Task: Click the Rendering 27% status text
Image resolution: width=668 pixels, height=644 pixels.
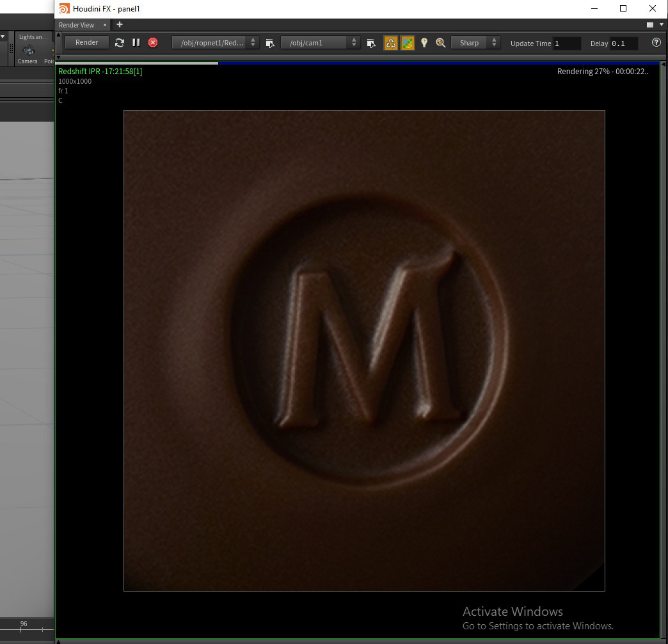Action: coord(603,72)
